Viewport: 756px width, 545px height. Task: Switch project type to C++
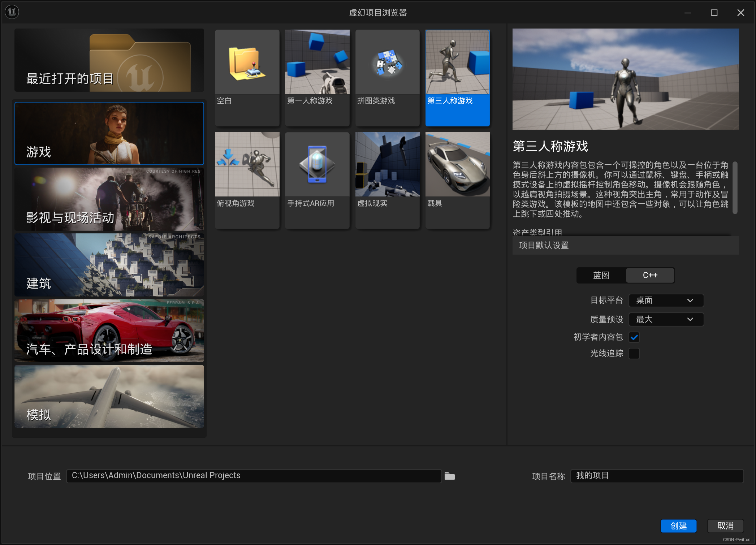coord(650,275)
